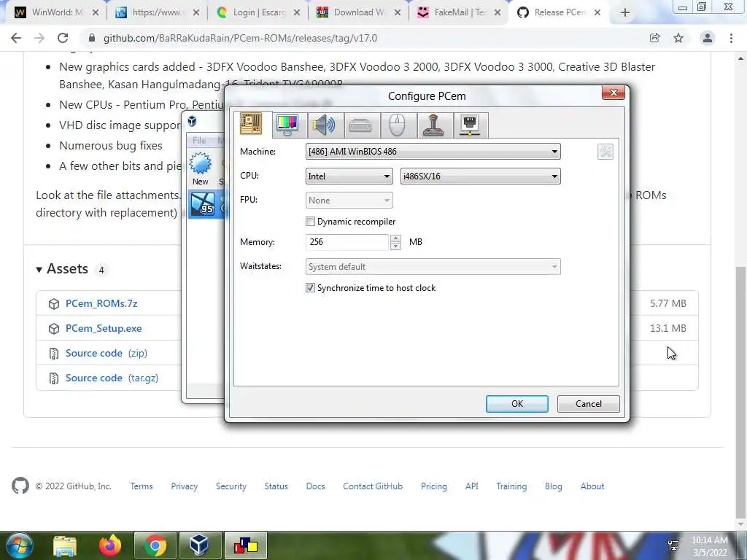Close the Configure PCem dialog
This screenshot has width=747, height=560.
[x=613, y=93]
